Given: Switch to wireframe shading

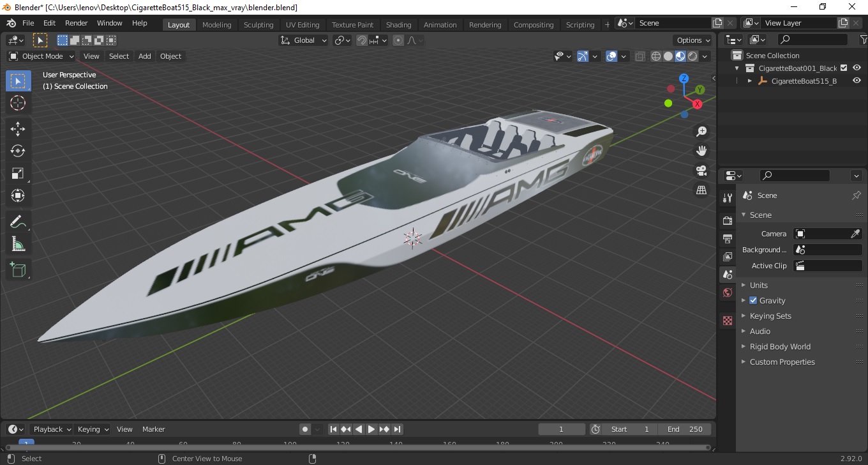Looking at the screenshot, I should pyautogui.click(x=656, y=56).
